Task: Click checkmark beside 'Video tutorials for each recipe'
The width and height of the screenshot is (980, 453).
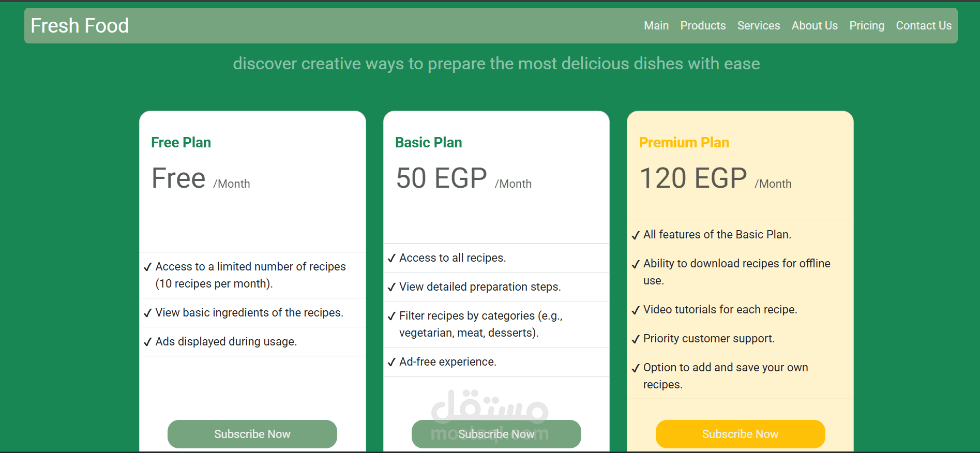Action: 636,310
